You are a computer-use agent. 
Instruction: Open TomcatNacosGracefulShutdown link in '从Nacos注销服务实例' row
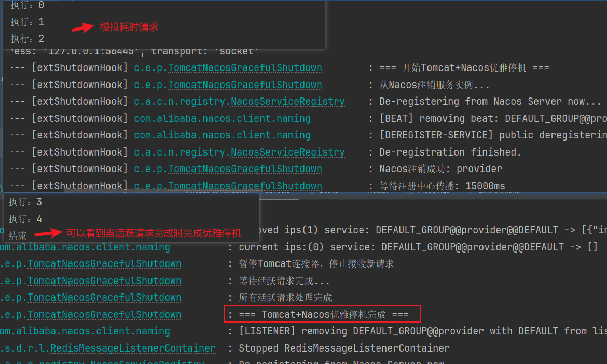click(x=245, y=85)
